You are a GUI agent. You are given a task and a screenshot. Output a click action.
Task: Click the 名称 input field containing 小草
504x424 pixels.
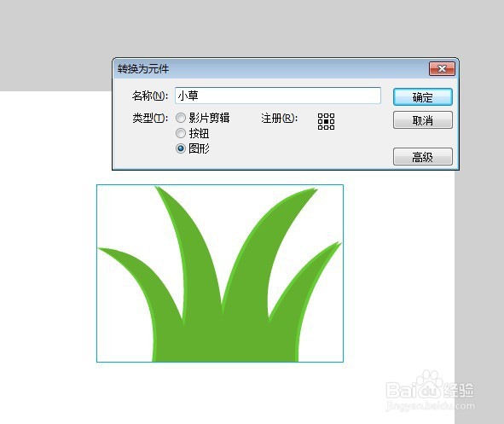[x=278, y=96]
